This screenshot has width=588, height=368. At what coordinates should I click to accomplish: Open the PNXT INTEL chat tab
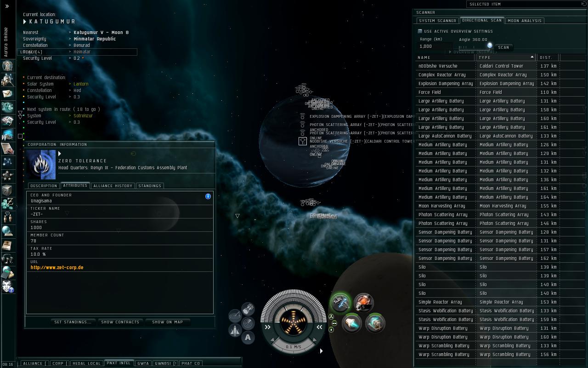click(x=119, y=363)
